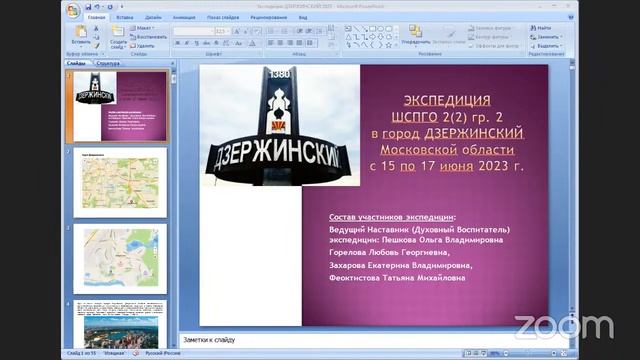Select the rectangle shape in shapes gallery
This screenshot has height=360, width=640.
click(x=372, y=29)
